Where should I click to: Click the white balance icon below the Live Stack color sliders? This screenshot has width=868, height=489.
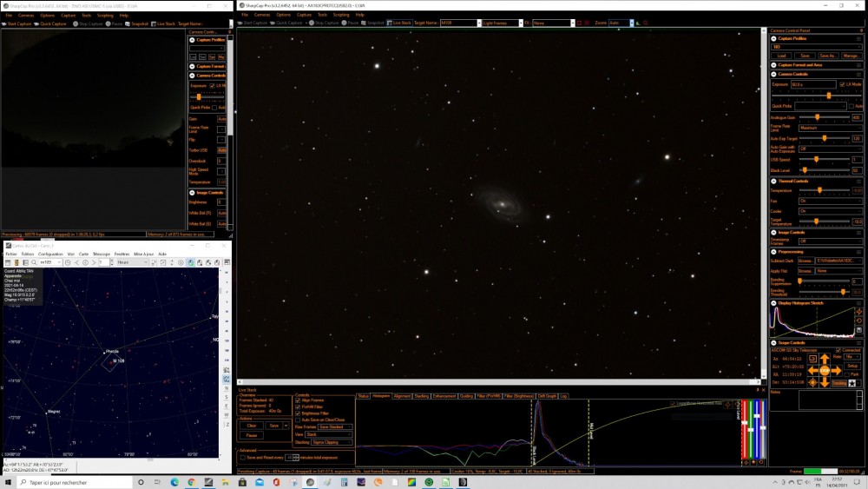coord(746,462)
